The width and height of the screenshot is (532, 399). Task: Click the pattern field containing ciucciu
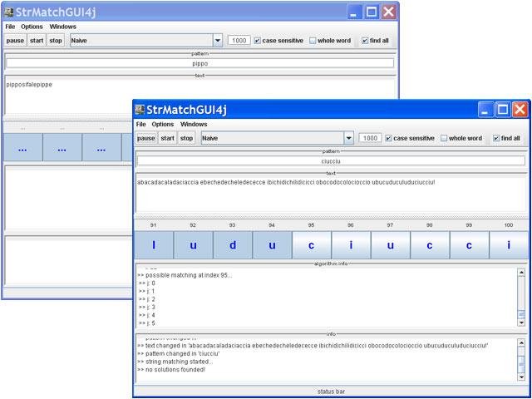[x=331, y=161]
